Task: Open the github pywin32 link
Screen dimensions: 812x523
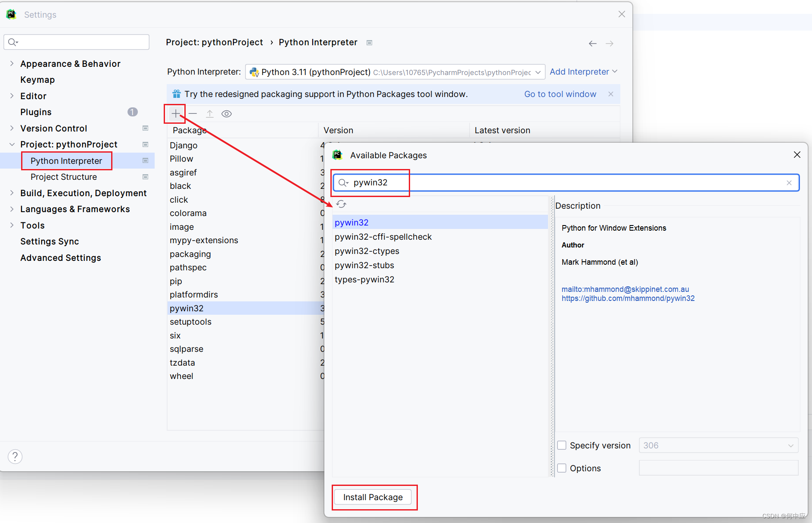Action: (x=628, y=298)
